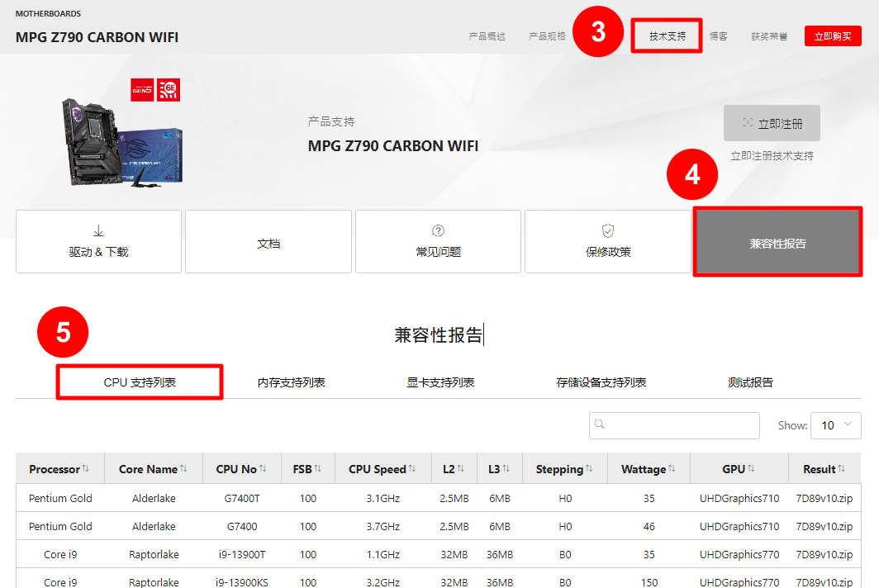Sort by the Stepping column header
This screenshot has width=879, height=588.
(559, 469)
